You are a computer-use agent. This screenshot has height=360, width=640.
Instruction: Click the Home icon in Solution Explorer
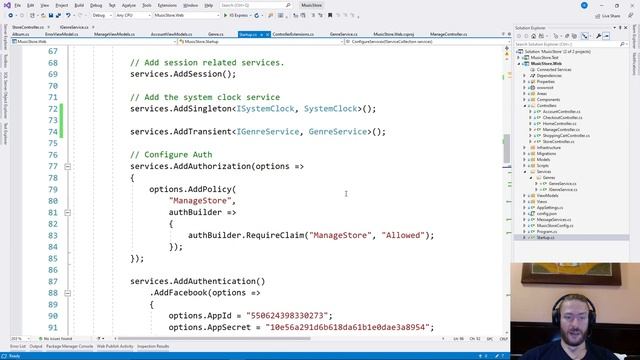pyautogui.click(x=533, y=36)
